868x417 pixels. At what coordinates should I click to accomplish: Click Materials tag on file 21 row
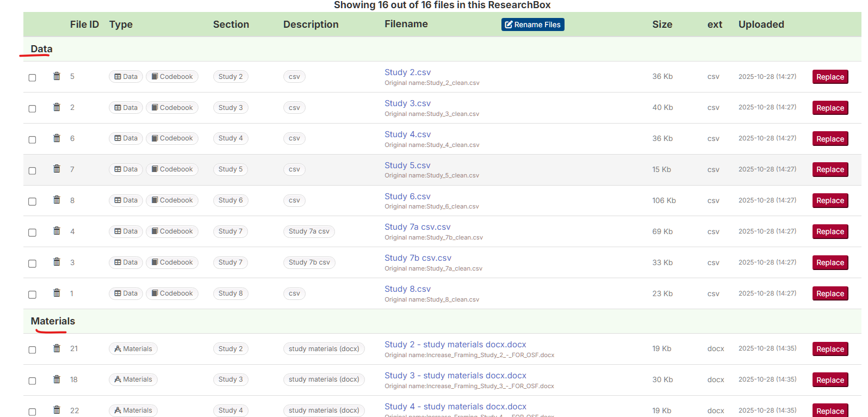[x=133, y=349]
